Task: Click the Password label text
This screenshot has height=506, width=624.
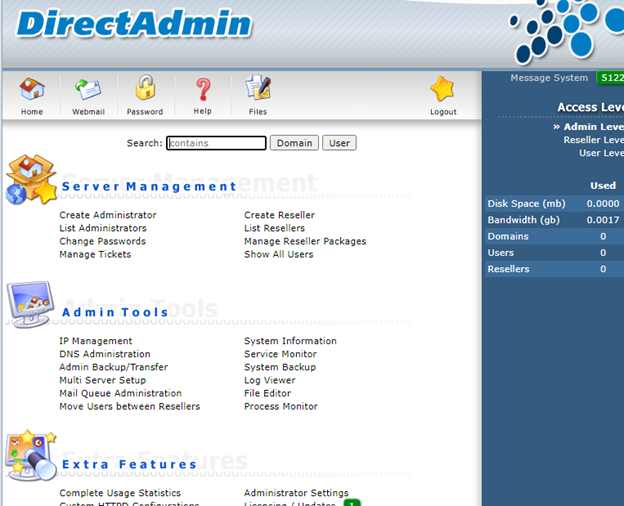Action: (x=145, y=112)
